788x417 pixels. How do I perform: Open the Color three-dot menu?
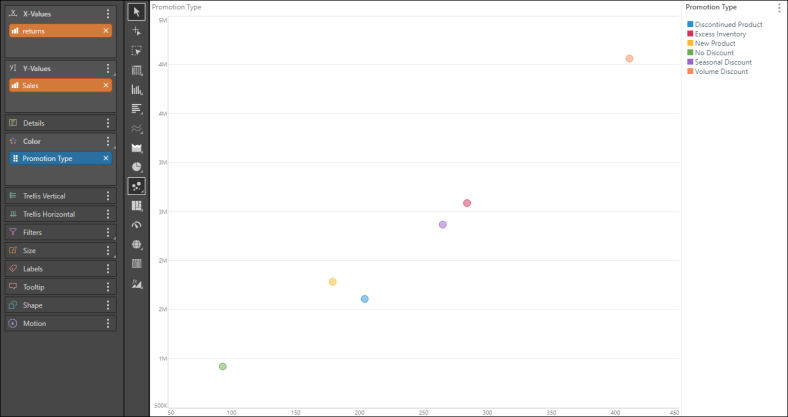point(108,141)
